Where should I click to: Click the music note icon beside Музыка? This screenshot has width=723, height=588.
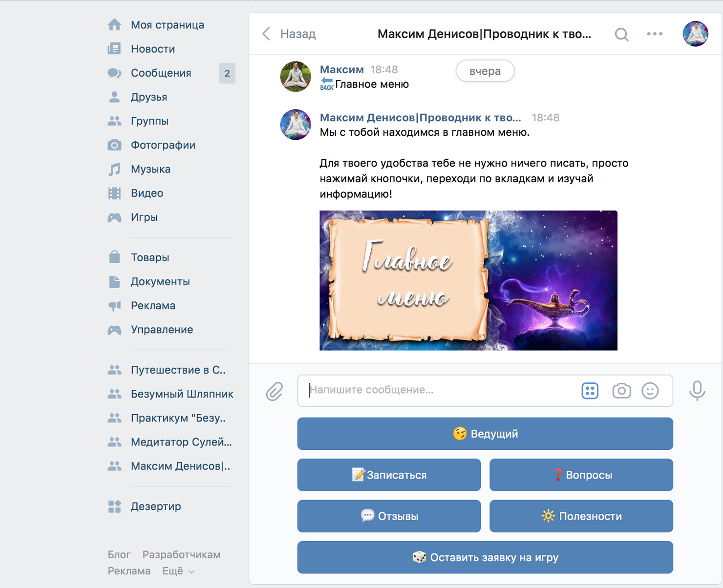click(x=114, y=169)
